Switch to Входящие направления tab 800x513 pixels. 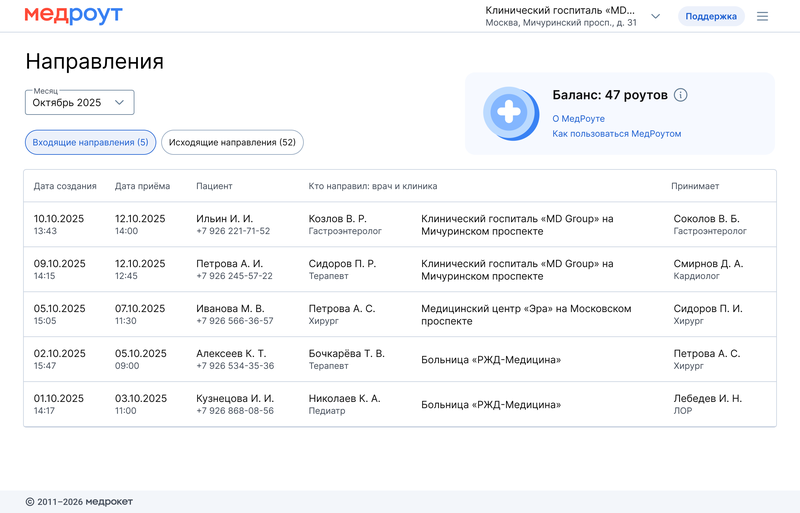click(x=90, y=143)
